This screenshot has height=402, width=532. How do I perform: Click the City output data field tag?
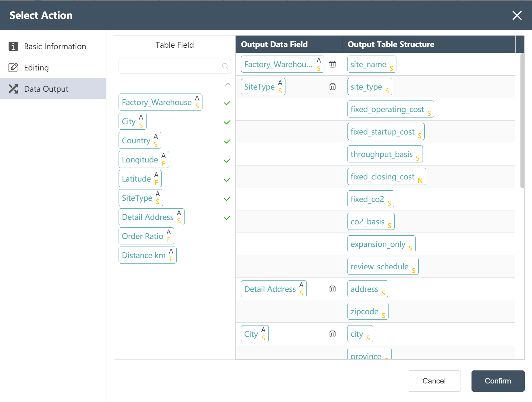255,334
